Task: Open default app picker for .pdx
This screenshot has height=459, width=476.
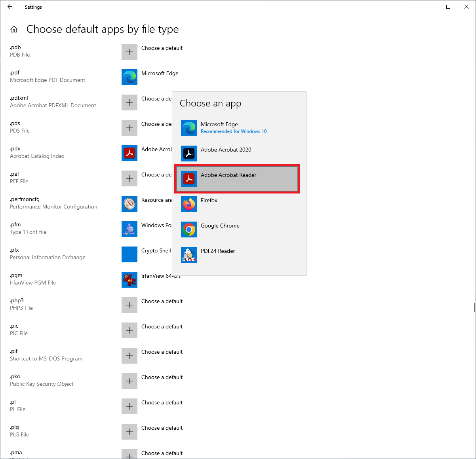Action: [129, 153]
